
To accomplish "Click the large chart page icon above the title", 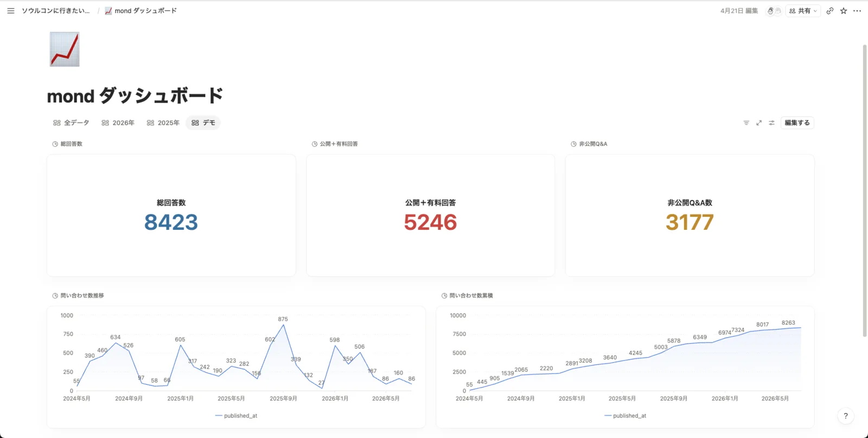I will click(x=65, y=49).
